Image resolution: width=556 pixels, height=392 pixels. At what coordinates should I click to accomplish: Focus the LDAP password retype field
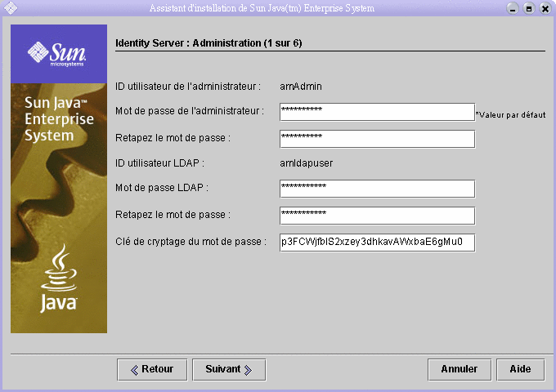377,216
